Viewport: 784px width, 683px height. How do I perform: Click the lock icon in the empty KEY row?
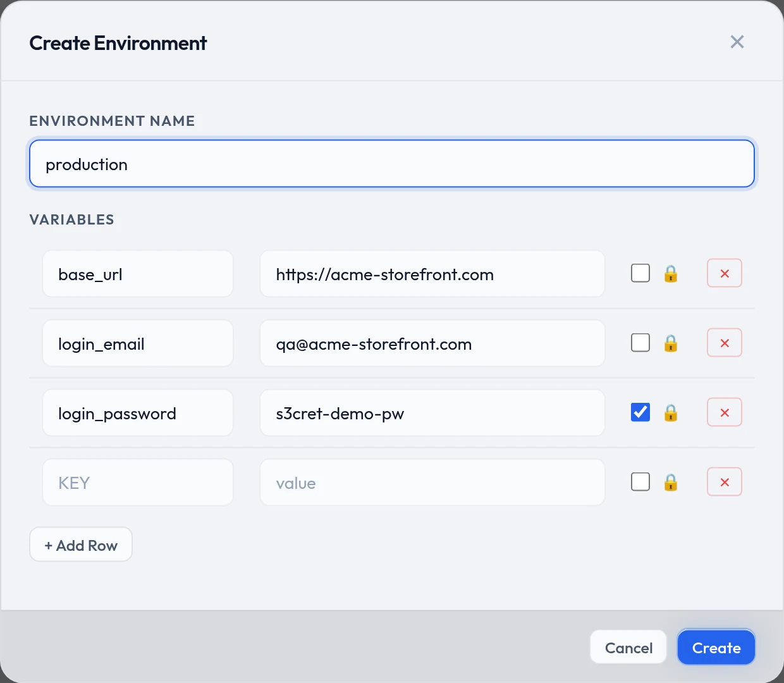[671, 483]
